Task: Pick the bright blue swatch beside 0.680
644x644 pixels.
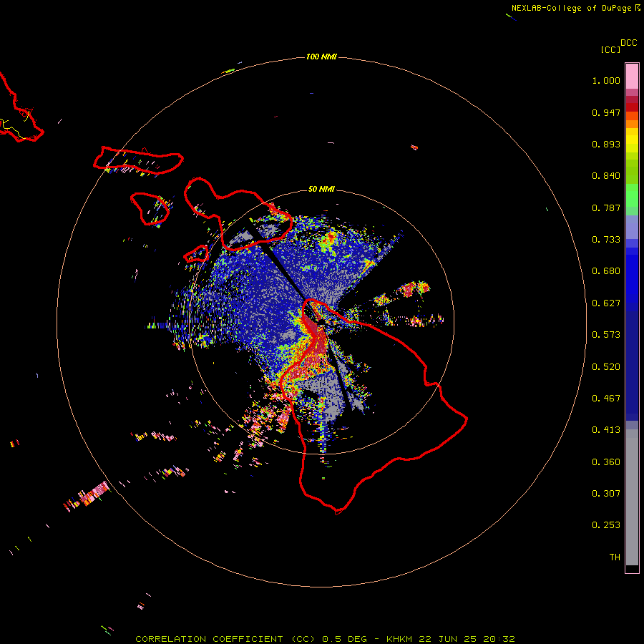Action: pyautogui.click(x=632, y=275)
